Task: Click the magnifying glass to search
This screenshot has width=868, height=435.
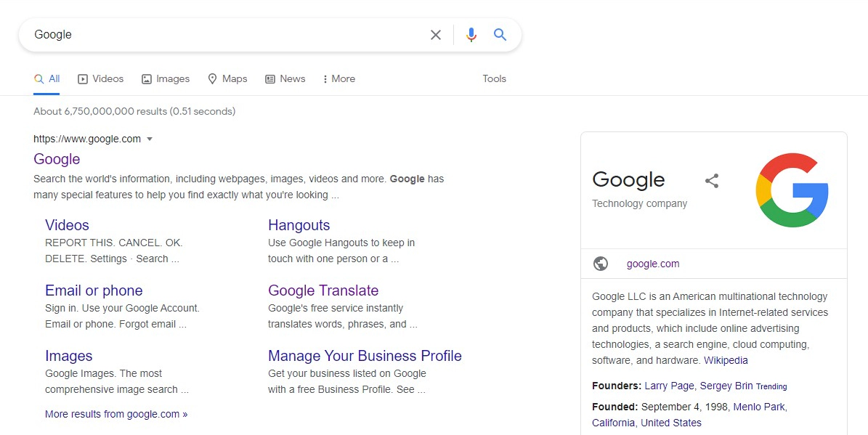Action: pyautogui.click(x=500, y=34)
